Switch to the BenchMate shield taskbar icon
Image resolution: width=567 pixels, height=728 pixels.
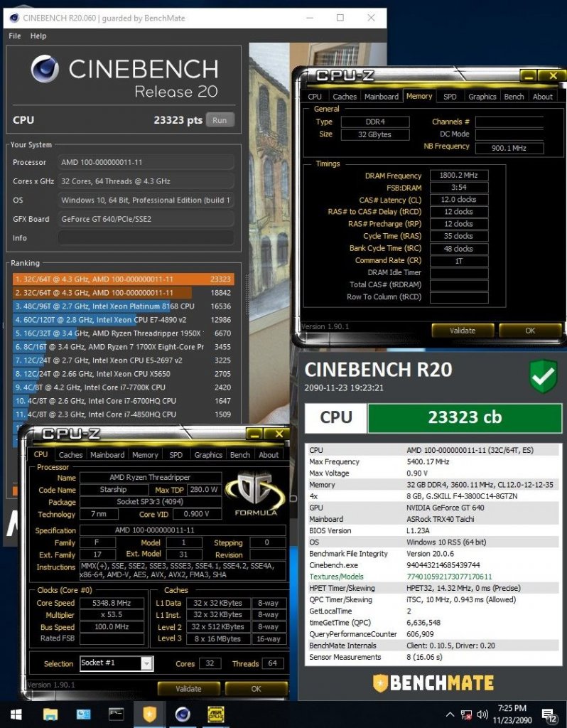(149, 715)
